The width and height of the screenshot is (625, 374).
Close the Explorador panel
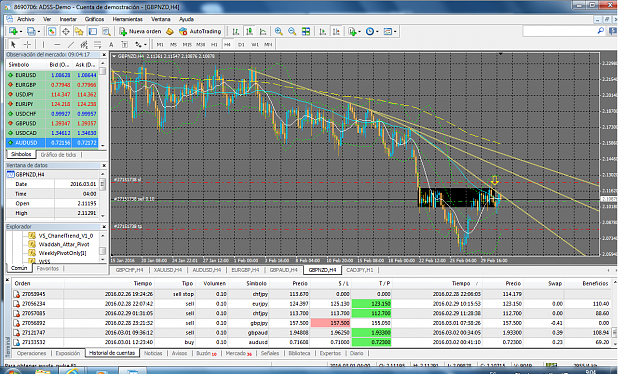104,226
